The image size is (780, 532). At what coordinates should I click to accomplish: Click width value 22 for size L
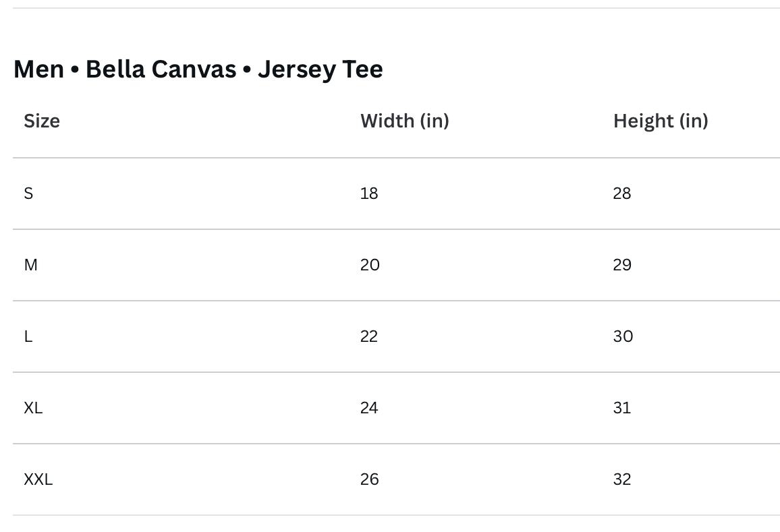369,336
